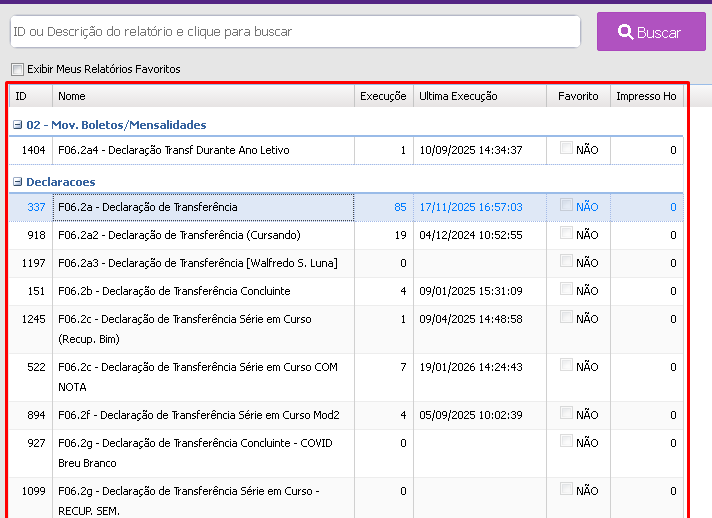Mark report 918 Cursando as favorite
Screen dimensions: 712x518
(567, 234)
